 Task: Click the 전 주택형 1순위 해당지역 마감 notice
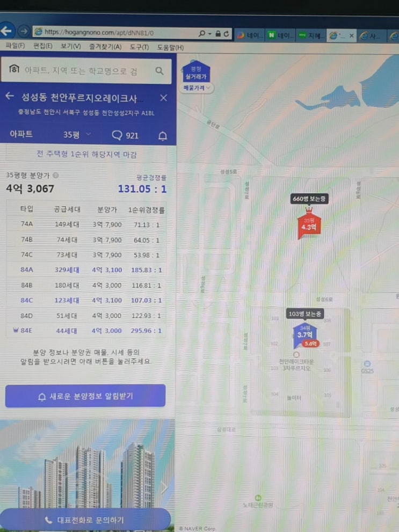click(x=86, y=155)
